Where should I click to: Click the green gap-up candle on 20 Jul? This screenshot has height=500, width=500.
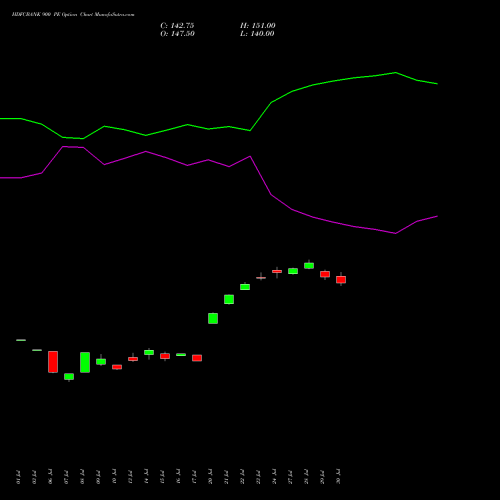click(213, 318)
